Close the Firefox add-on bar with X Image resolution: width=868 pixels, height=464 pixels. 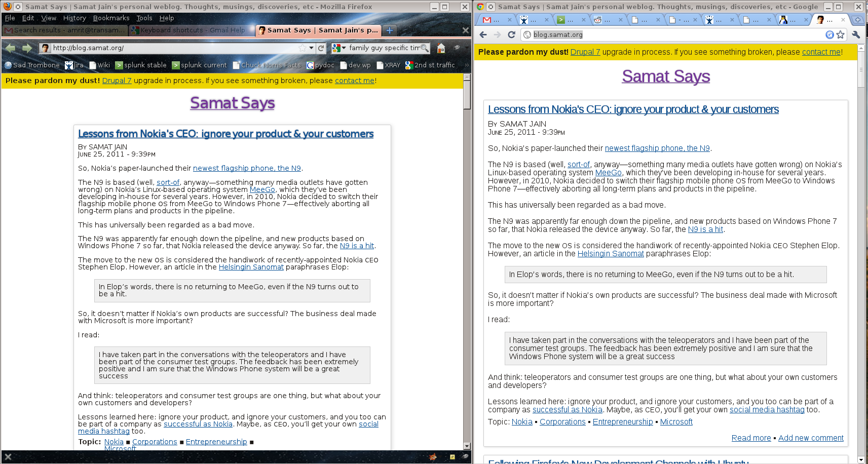[x=8, y=457]
